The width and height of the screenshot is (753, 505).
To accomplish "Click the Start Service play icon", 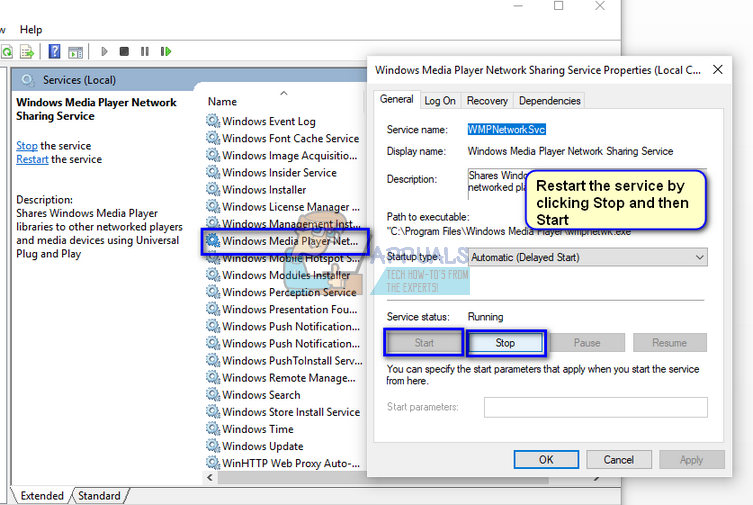I will pyautogui.click(x=104, y=51).
